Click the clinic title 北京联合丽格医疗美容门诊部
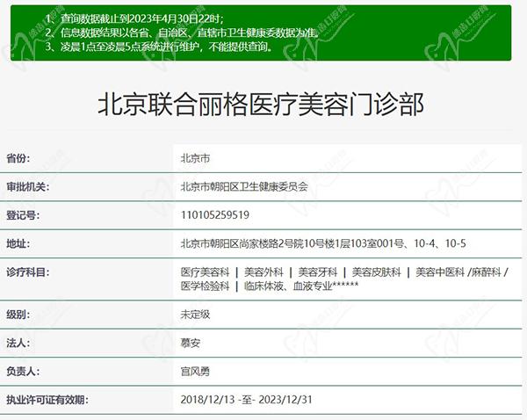 (x=260, y=106)
